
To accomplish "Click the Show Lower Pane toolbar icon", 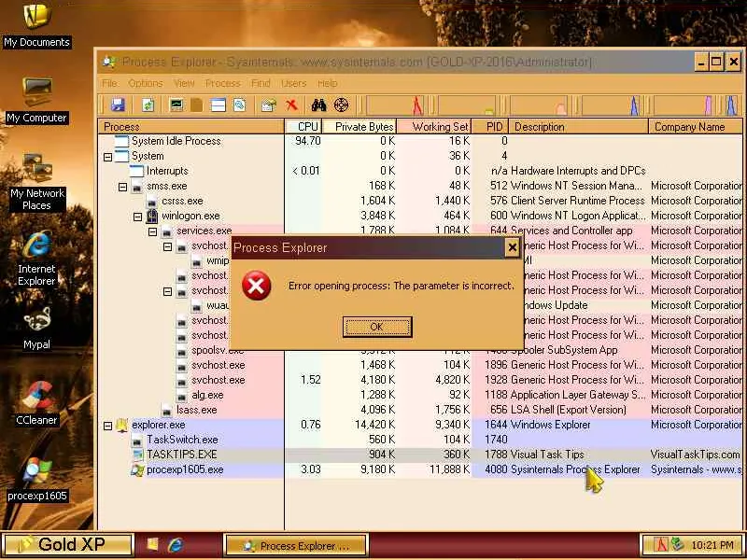I will click(218, 105).
